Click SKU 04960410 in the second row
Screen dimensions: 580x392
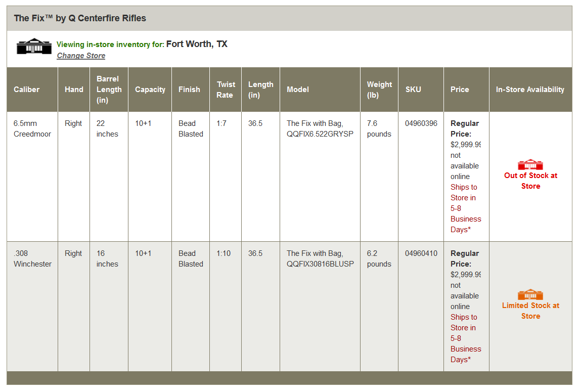421,253
